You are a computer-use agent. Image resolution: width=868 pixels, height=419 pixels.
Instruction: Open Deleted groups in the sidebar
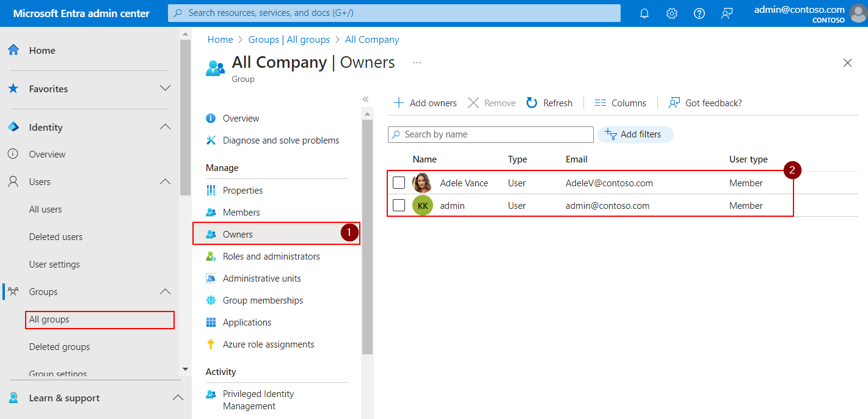58,346
